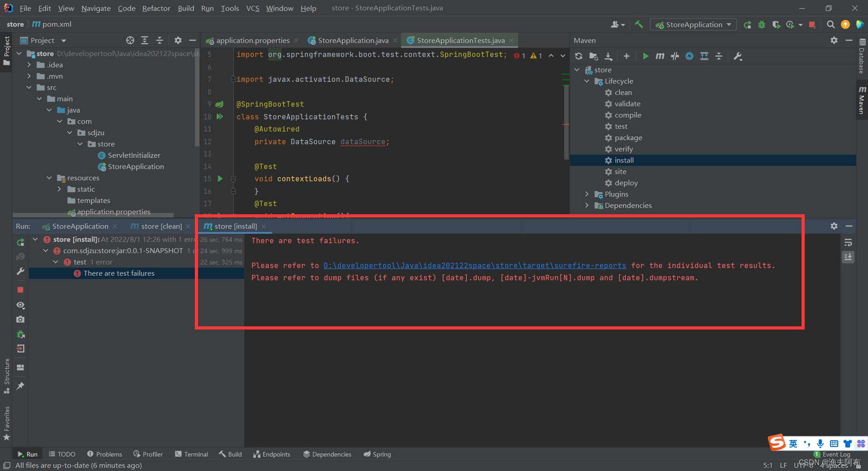Select Maven package lifecycle goal
This screenshot has height=471, width=868.
628,137
